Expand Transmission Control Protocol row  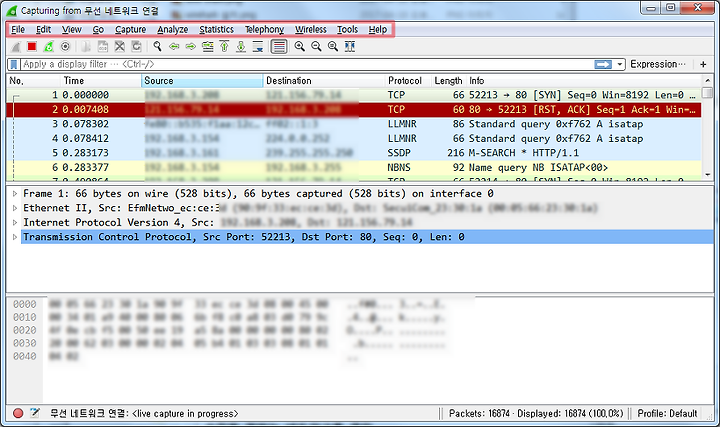(x=15, y=237)
